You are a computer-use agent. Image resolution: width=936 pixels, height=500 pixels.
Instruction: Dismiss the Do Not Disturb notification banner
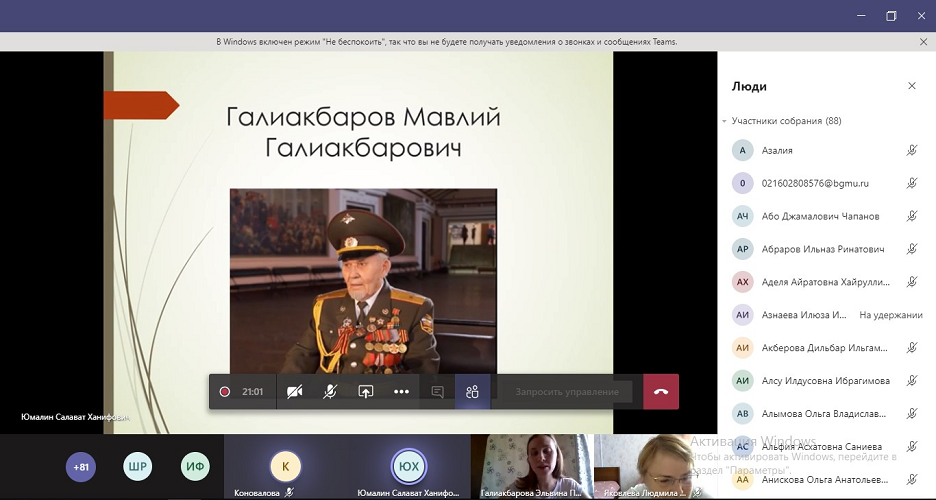[x=923, y=42]
